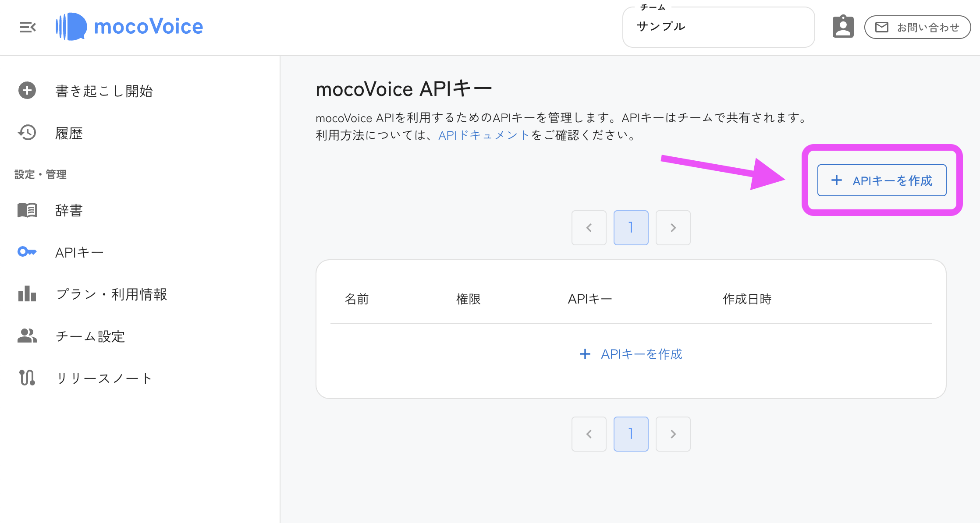The width and height of the screenshot is (980, 523).
Task: Start transcription via 書き起こし開始 menu item
Action: (104, 91)
